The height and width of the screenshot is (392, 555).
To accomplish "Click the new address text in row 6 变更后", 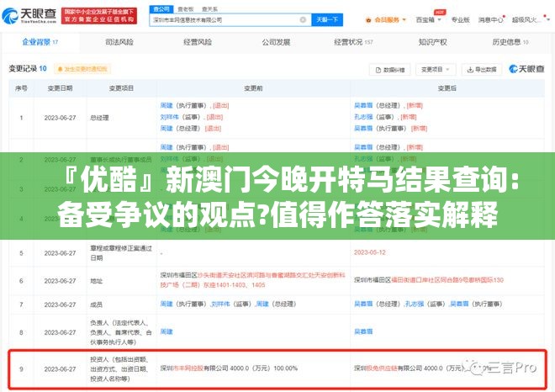I will [429, 280].
